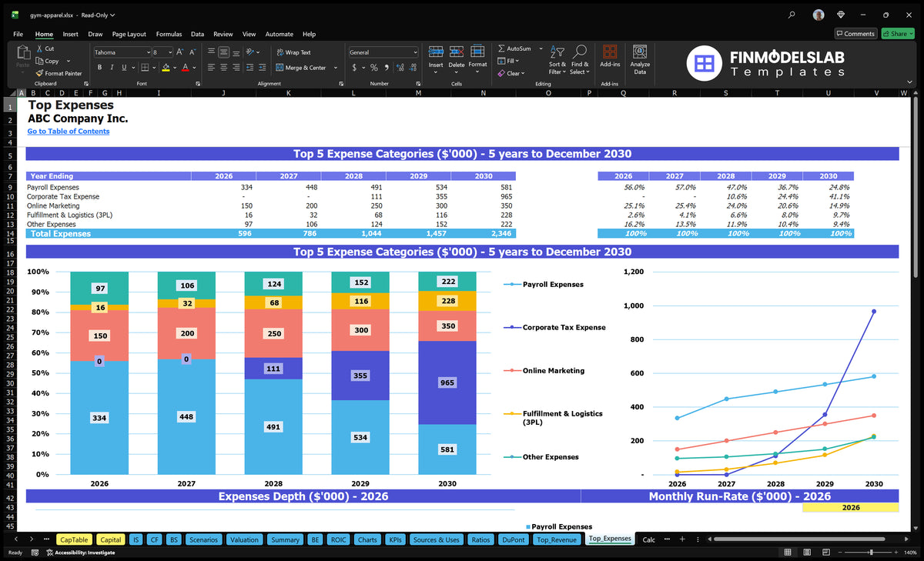Click the red Font Color swatch
The width and height of the screenshot is (924, 561).
pyautogui.click(x=185, y=68)
